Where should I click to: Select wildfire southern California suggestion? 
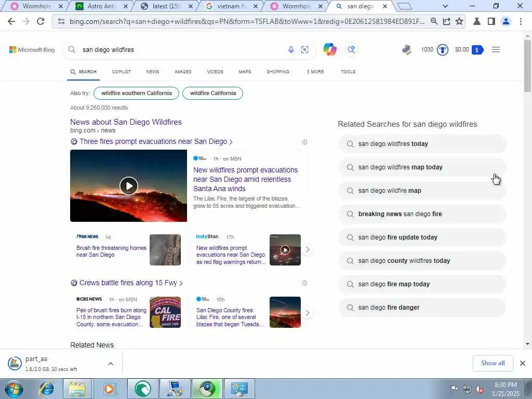pos(137,94)
